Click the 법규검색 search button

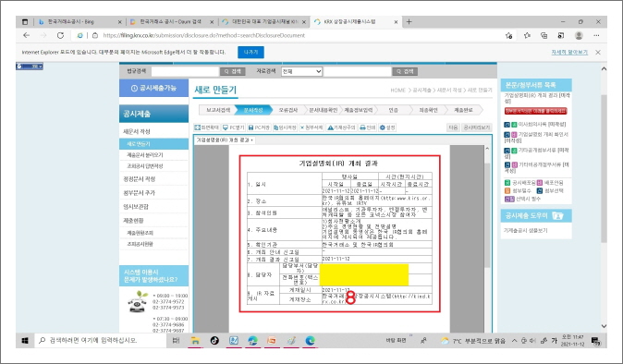click(232, 71)
